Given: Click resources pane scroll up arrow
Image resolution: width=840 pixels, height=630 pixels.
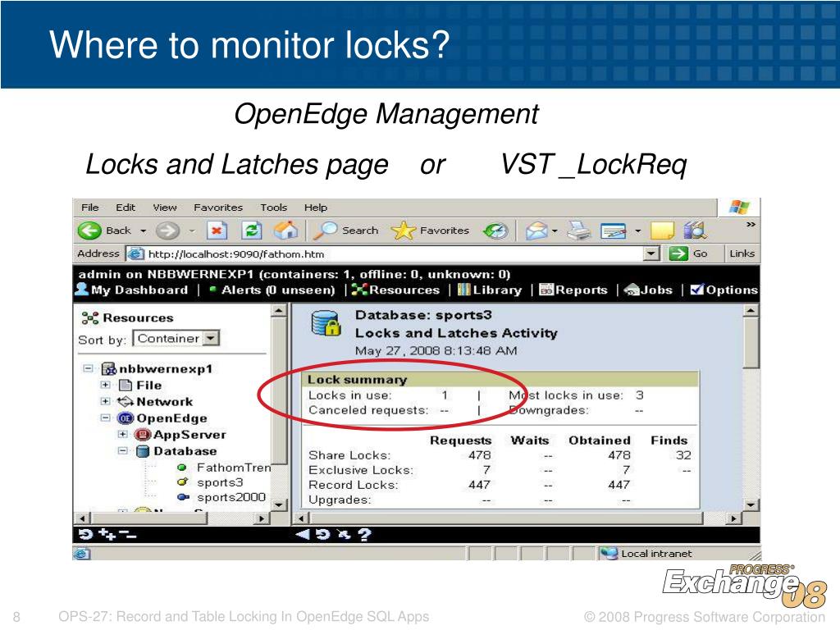Looking at the screenshot, I should point(279,310).
